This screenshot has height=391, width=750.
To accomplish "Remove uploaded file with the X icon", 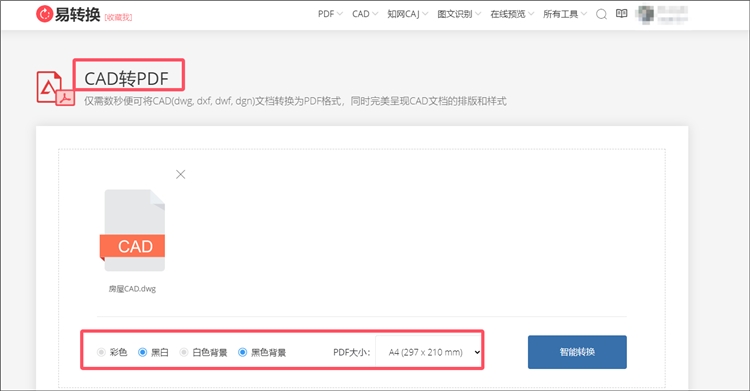I will pyautogui.click(x=180, y=174).
